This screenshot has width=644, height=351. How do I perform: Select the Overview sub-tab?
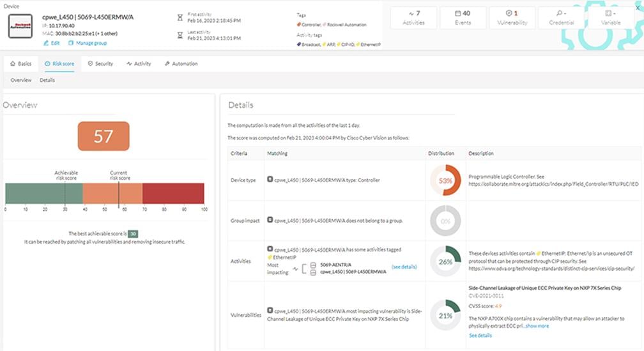coord(21,80)
